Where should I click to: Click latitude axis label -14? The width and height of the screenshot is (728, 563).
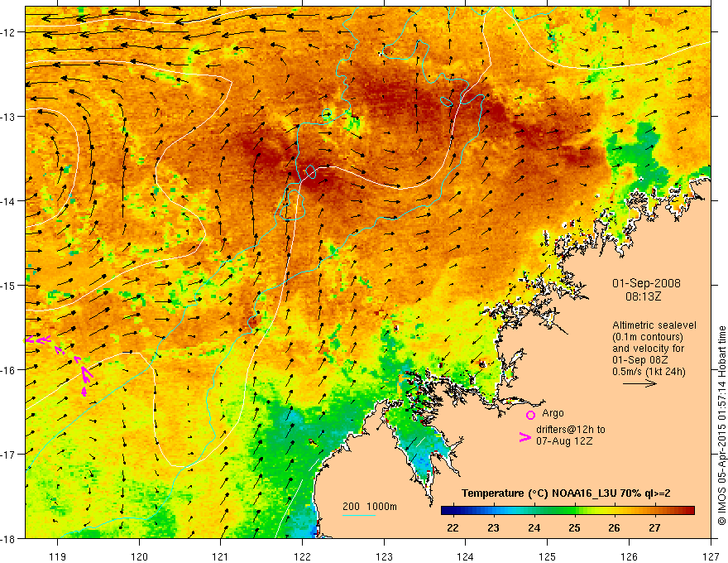(10, 201)
